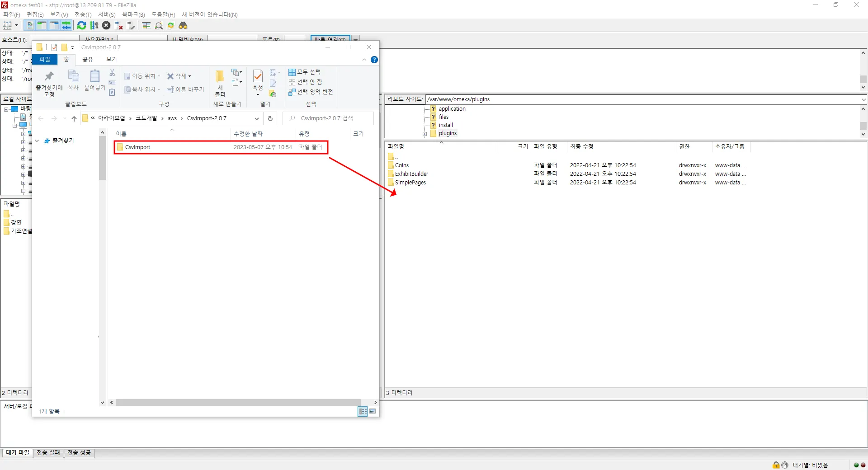Click the 복사 copy icon in ribbon
Image resolution: width=868 pixels, height=470 pixels.
pos(73,80)
